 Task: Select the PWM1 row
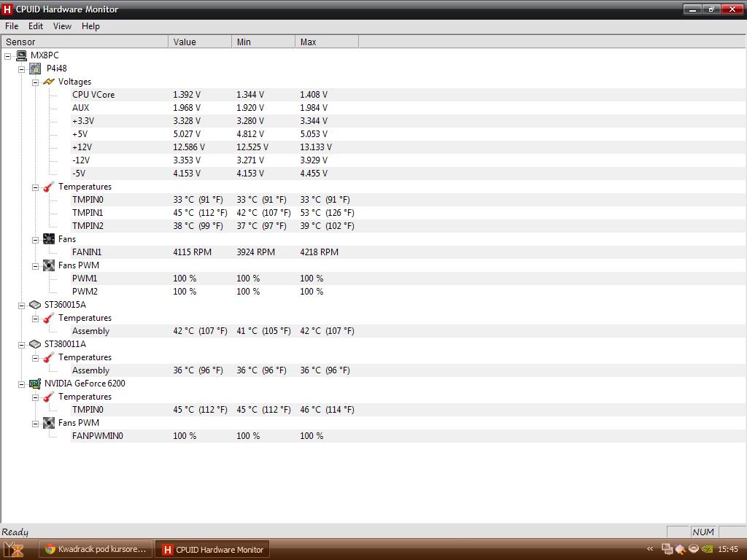(x=409, y=278)
